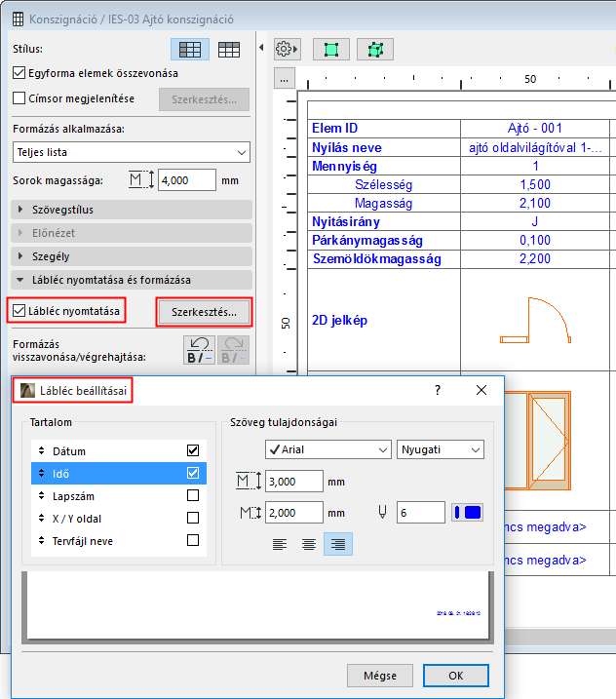
Task: Select the Nyitásirány table cell
Action: click(x=384, y=221)
